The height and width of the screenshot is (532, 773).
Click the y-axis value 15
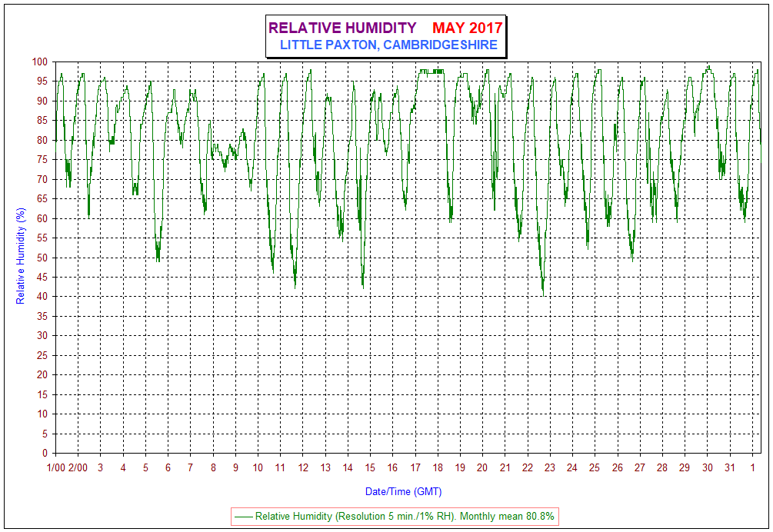coord(42,394)
